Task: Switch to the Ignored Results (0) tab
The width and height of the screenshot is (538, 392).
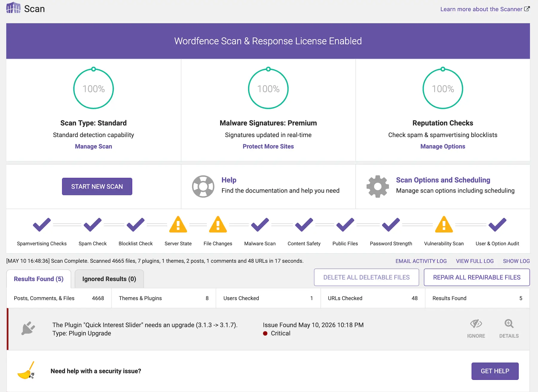Action: 109,279
